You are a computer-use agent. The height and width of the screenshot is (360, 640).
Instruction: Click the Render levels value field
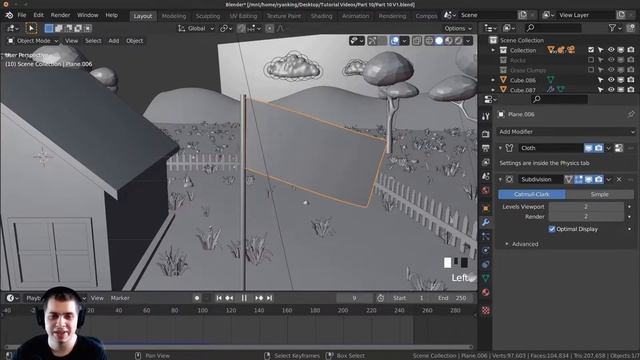click(x=586, y=216)
